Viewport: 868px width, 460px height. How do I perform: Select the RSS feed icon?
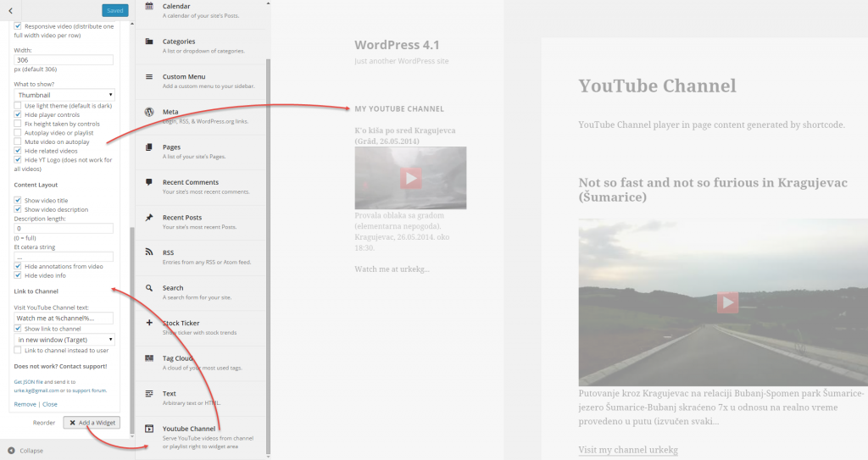(x=149, y=252)
